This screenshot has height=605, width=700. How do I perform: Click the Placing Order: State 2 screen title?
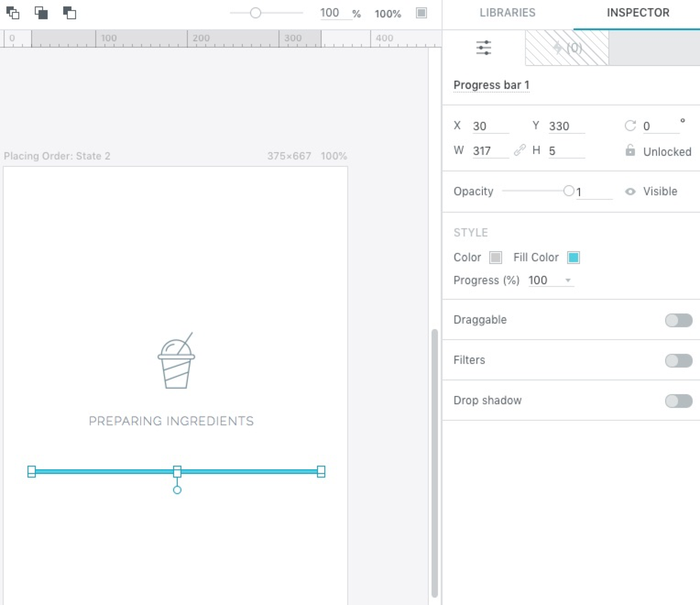pyautogui.click(x=57, y=156)
